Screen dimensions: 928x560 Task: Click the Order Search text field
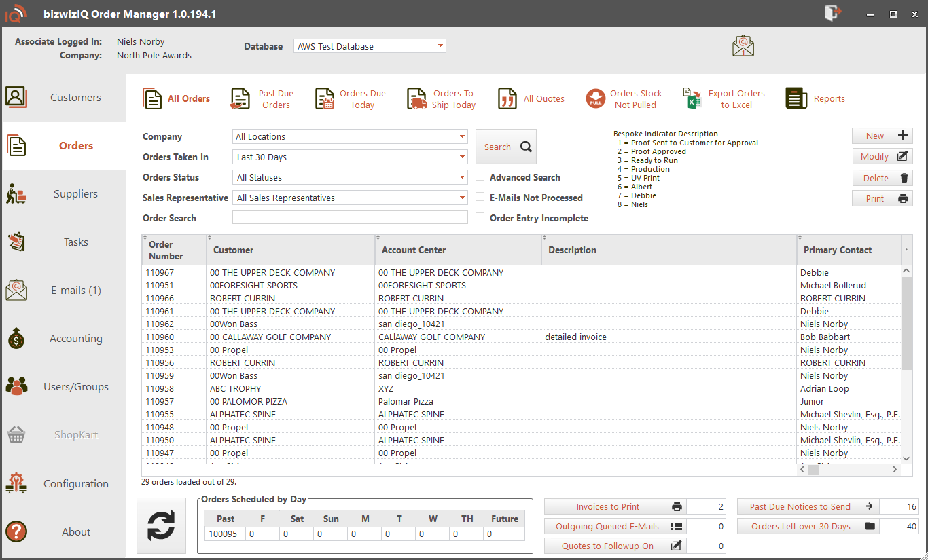pos(350,218)
